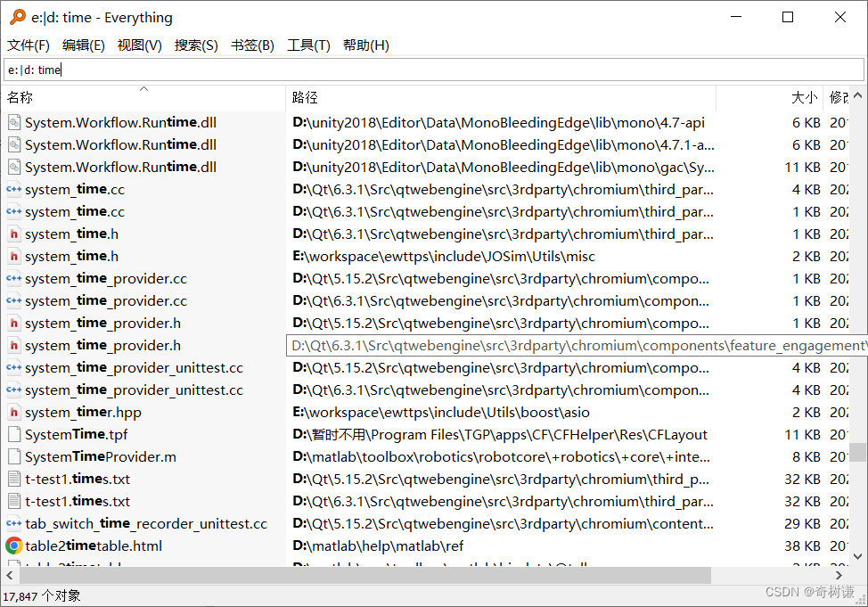This screenshot has width=868, height=607.
Task: Select System.Workflow.Runtime.dll in the 4.7.1-a path row
Action: click(120, 144)
